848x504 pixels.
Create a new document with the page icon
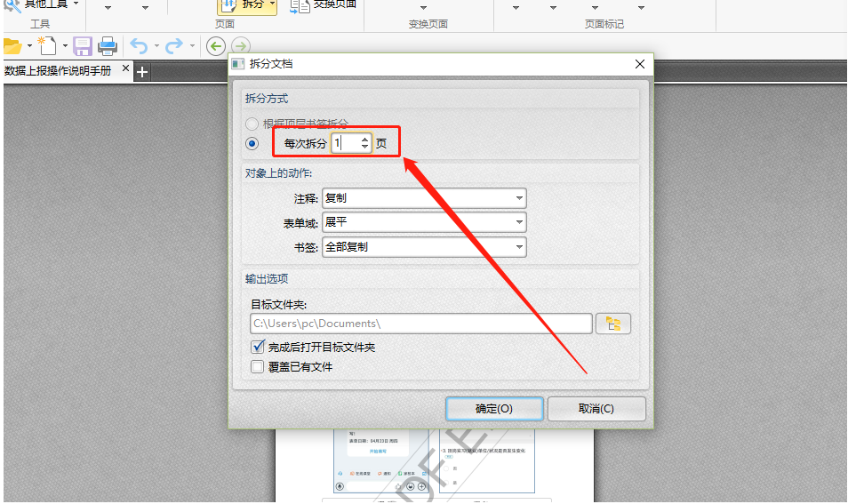pyautogui.click(x=47, y=46)
